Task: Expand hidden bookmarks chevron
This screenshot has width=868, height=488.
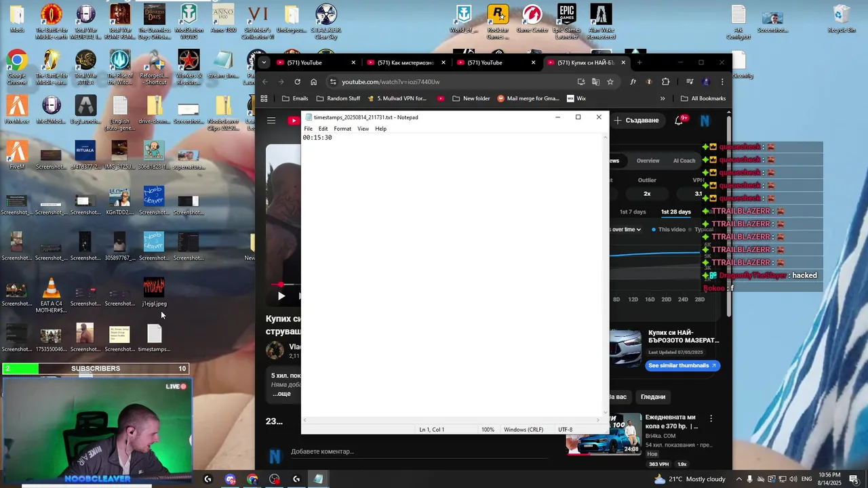Action: [663, 98]
